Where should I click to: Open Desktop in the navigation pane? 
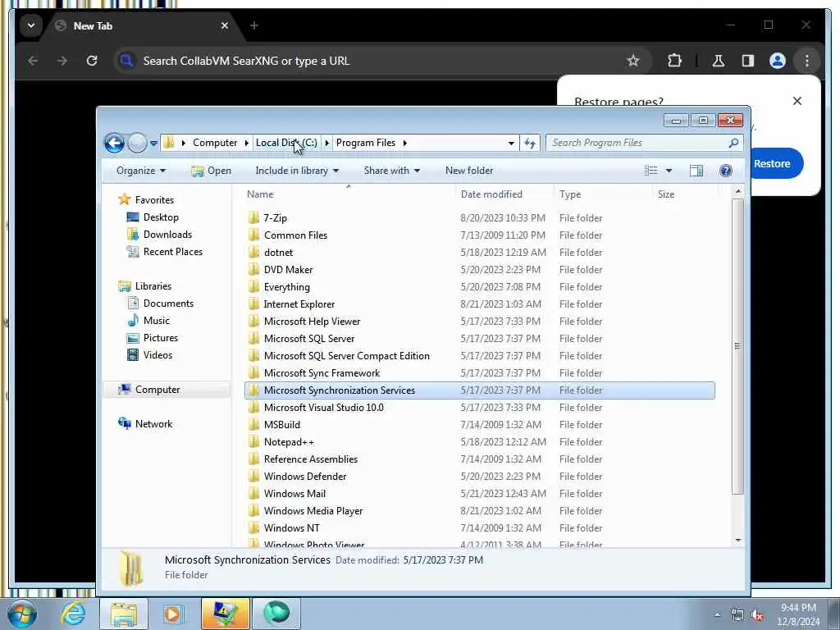(161, 217)
